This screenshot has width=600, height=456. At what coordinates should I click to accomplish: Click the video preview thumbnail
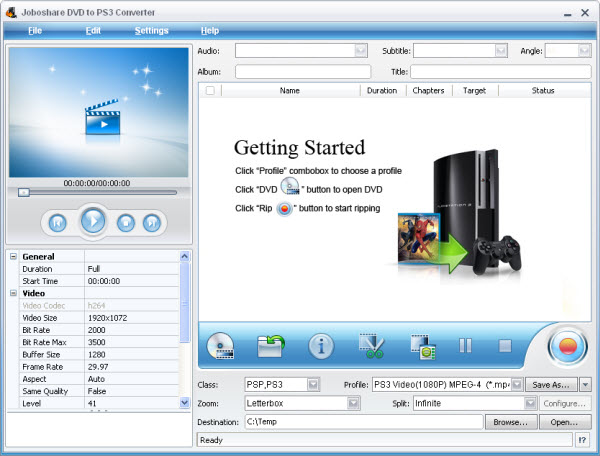pyautogui.click(x=99, y=112)
